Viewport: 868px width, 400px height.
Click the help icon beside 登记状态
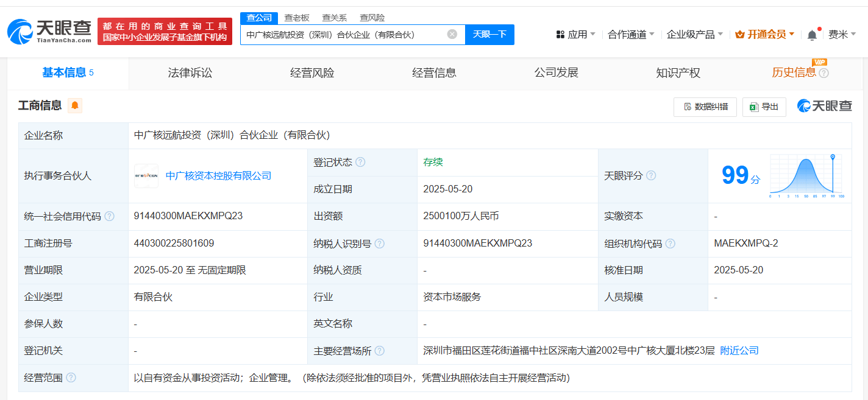[360, 162]
